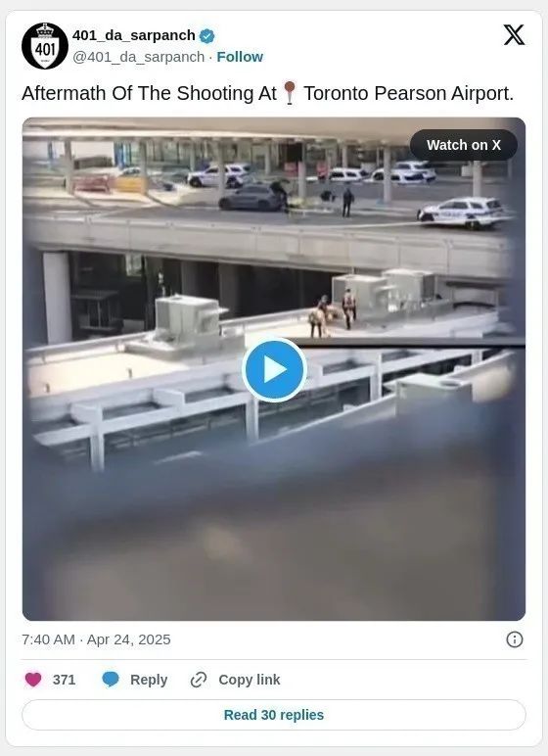Open the 401_da_sarpanch display name
The height and width of the screenshot is (756, 548).
pyautogui.click(x=133, y=35)
